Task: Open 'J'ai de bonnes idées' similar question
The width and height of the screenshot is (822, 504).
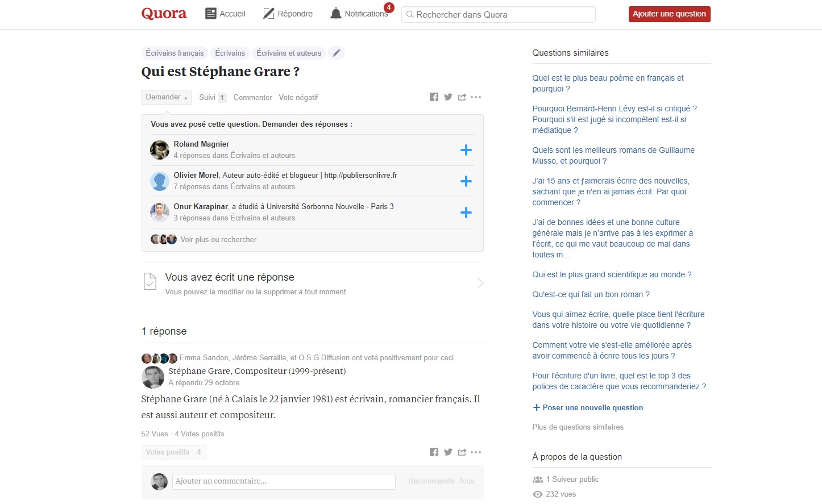Action: point(612,239)
